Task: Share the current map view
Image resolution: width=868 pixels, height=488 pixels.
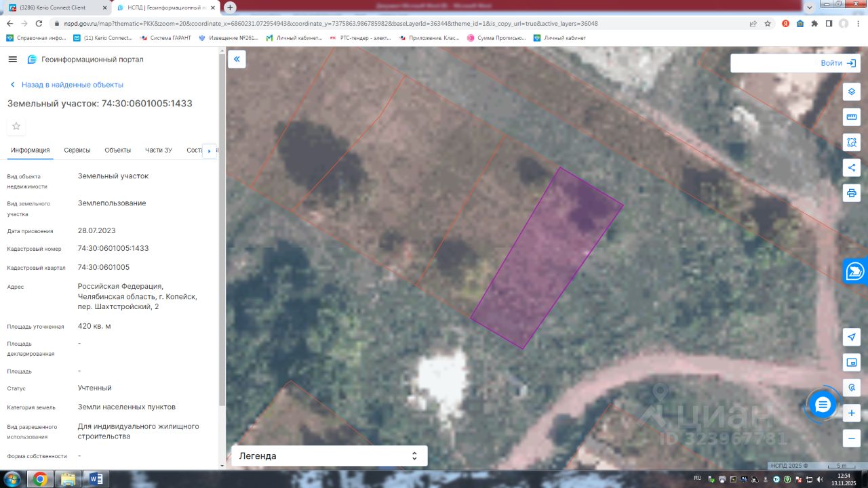Action: point(852,167)
